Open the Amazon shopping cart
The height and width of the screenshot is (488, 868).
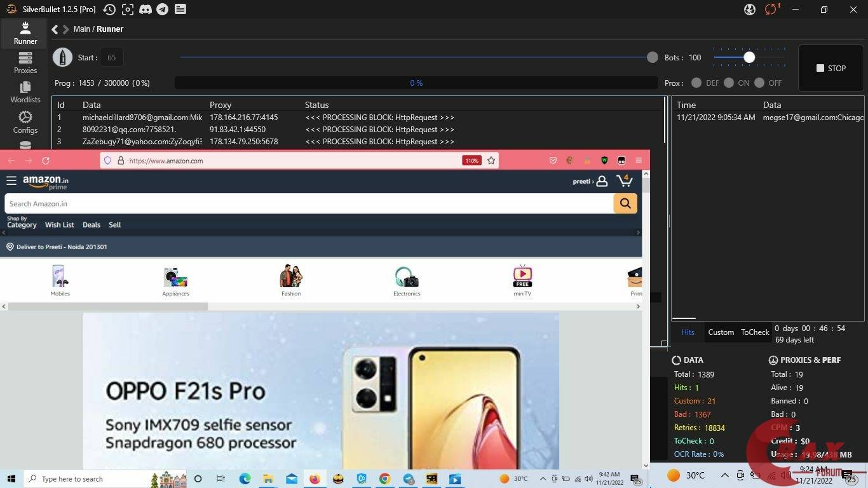click(625, 181)
